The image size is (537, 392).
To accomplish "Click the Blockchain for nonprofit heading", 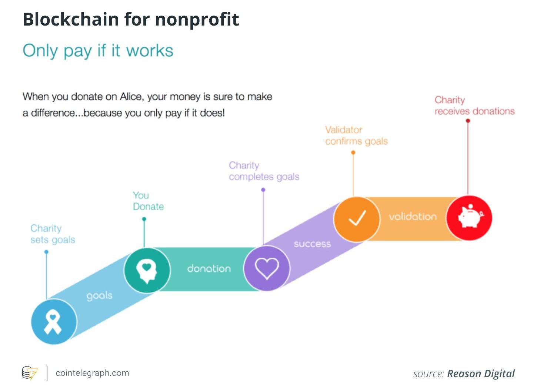I will [131, 19].
